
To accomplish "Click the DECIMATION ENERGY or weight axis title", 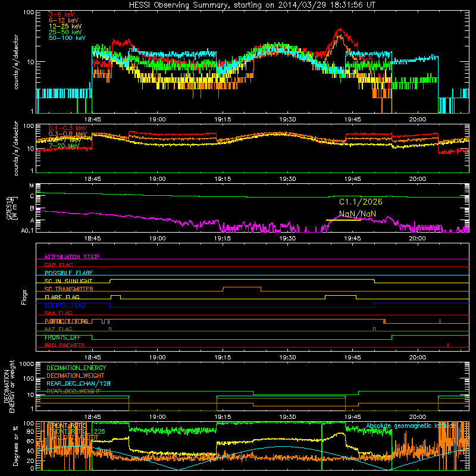I will (9, 386).
